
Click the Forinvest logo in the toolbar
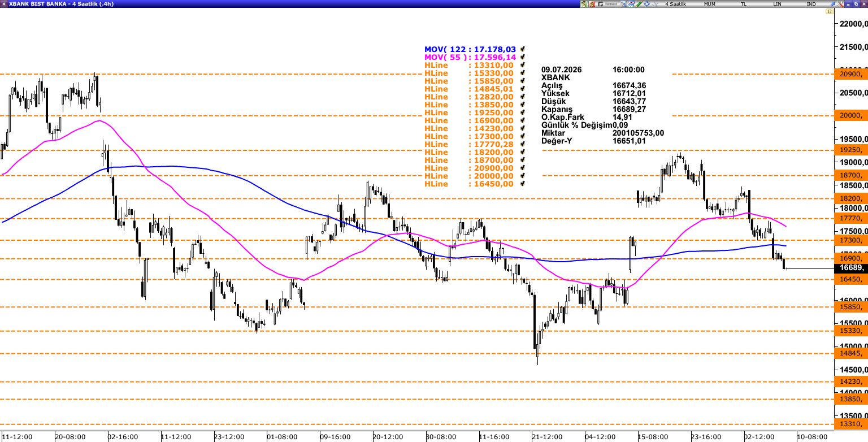pos(607,4)
